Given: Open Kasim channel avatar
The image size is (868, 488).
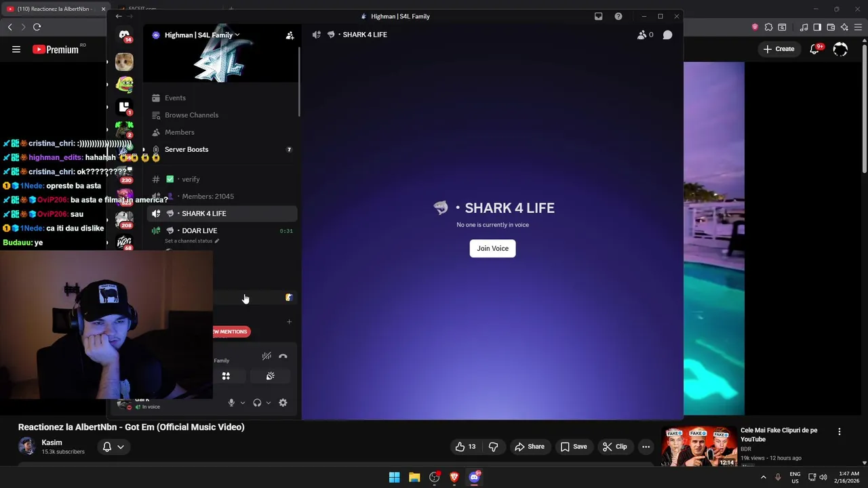Looking at the screenshot, I should click(x=27, y=446).
